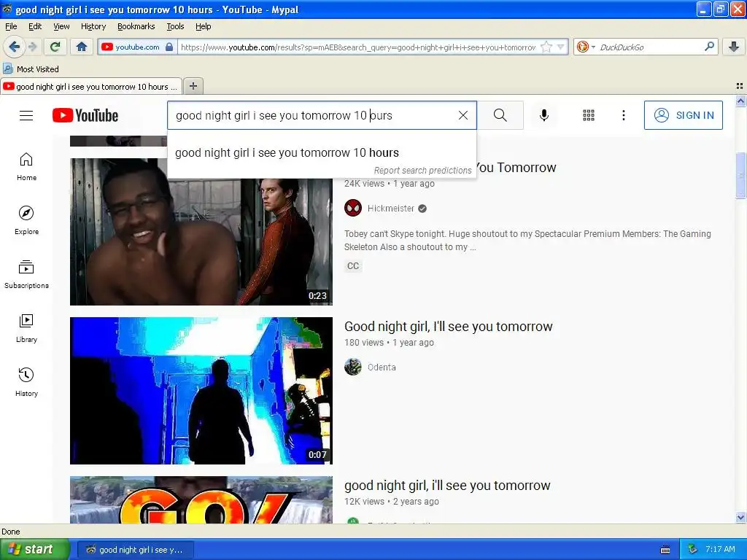
Task: Open the blue silhouette 0:07 video thumbnail
Action: coord(201,391)
